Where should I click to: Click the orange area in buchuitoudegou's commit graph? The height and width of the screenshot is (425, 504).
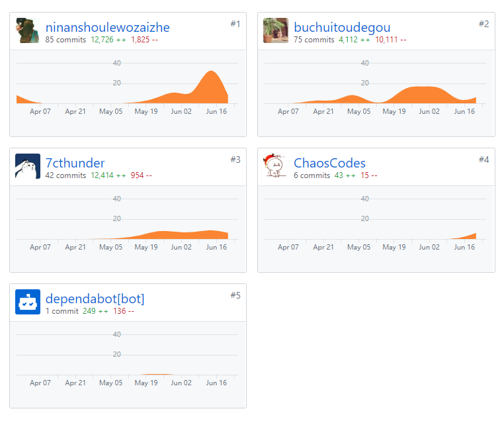point(420,95)
